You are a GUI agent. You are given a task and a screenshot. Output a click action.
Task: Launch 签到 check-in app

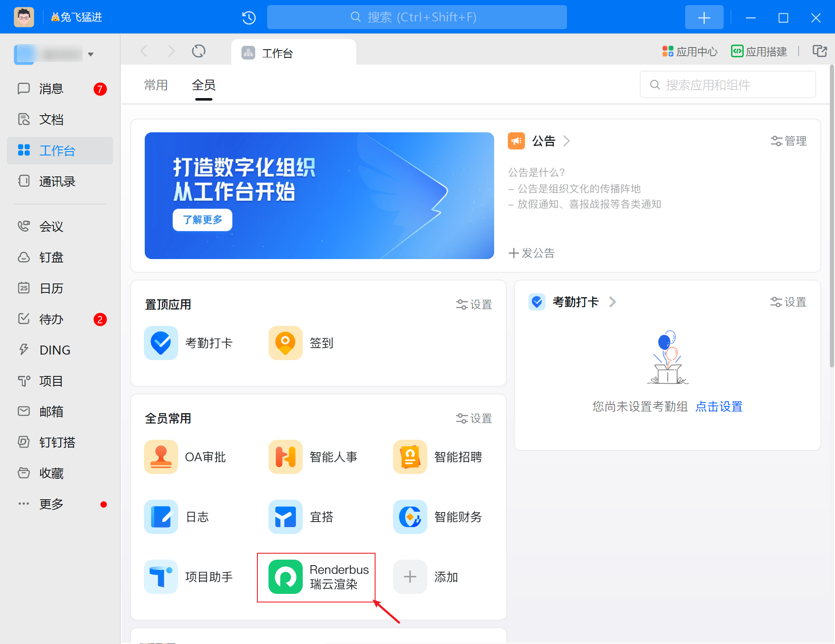point(301,343)
